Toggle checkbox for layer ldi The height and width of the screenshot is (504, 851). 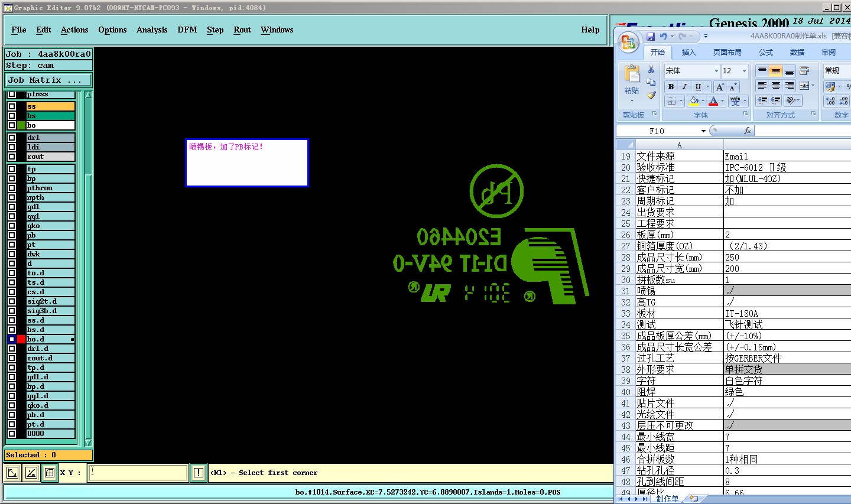tap(12, 147)
